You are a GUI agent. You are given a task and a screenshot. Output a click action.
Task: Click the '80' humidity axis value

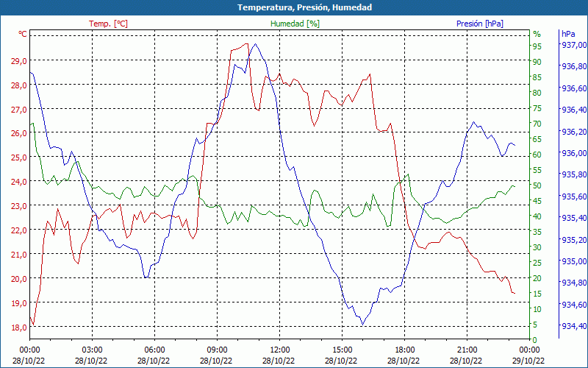537,93
